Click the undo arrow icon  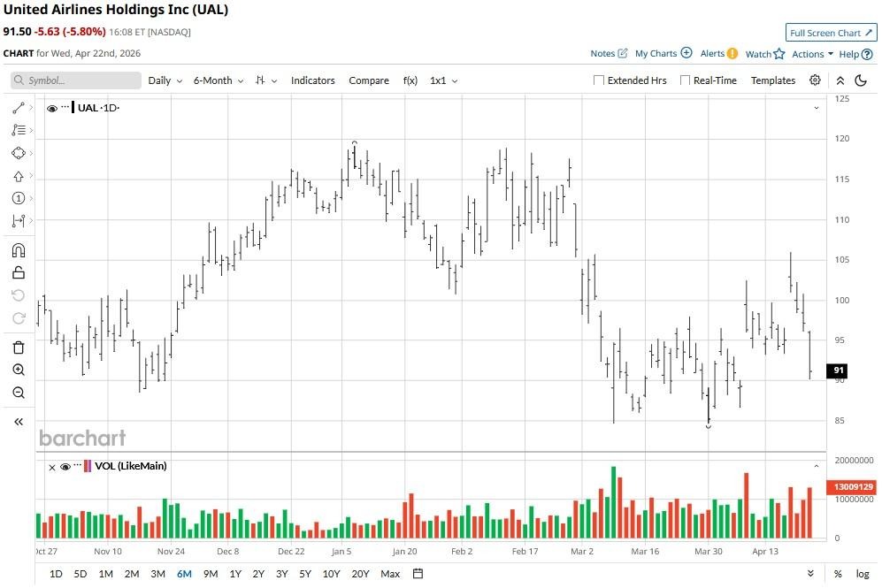point(18,295)
